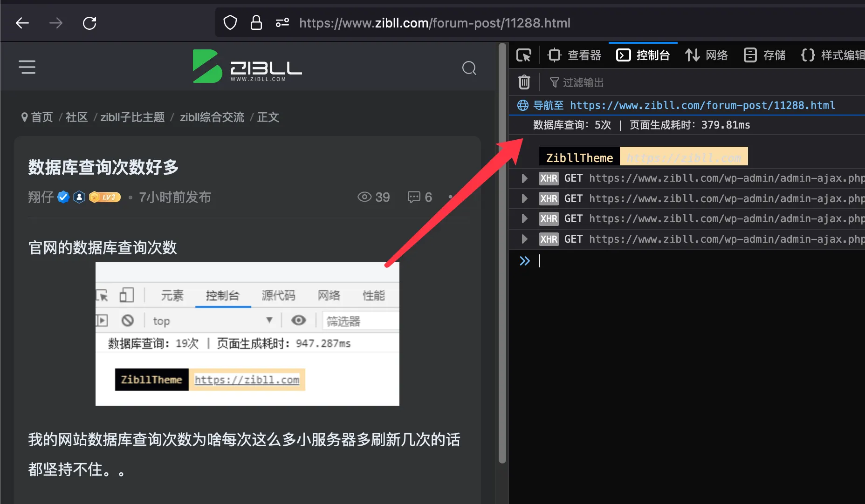Viewport: 865px width, 504px height.
Task: Open the embedded console screenshot image
Action: coord(247,334)
